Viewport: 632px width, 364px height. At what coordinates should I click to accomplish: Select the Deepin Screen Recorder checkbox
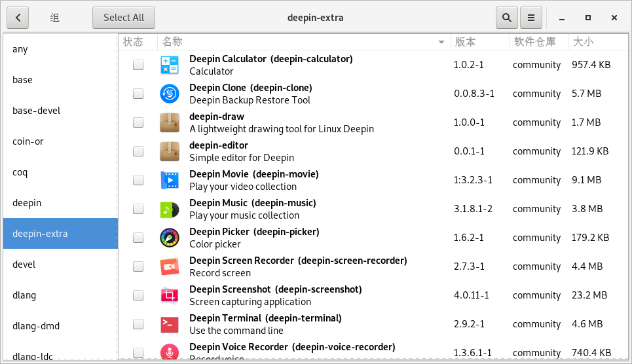click(138, 266)
